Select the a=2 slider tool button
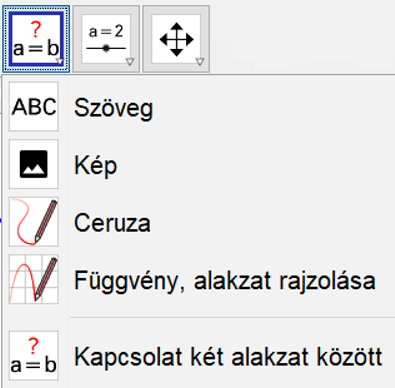 [x=106, y=39]
